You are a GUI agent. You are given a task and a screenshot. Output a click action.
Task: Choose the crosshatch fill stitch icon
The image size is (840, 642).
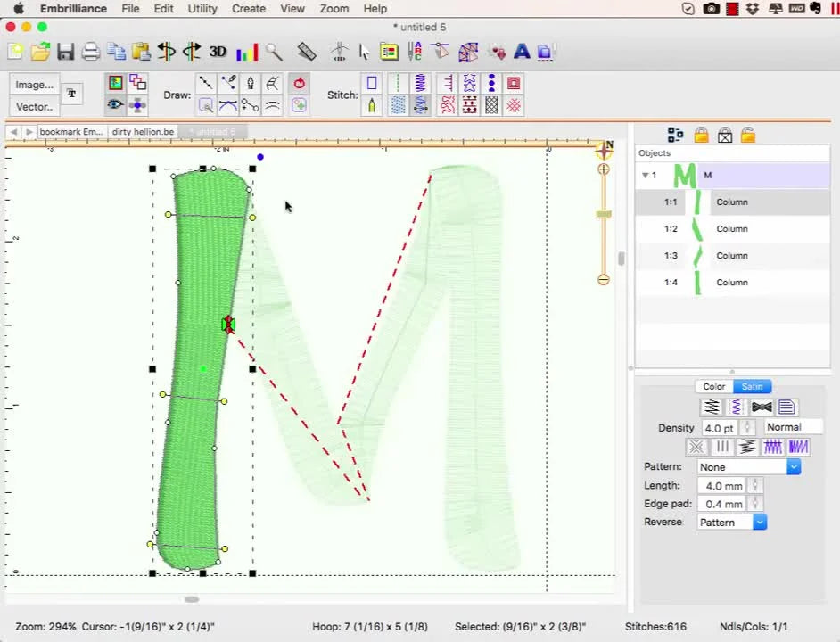coord(491,105)
